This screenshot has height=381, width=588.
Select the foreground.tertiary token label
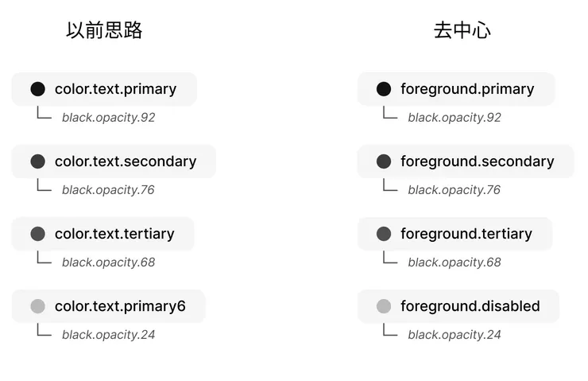[x=466, y=234]
